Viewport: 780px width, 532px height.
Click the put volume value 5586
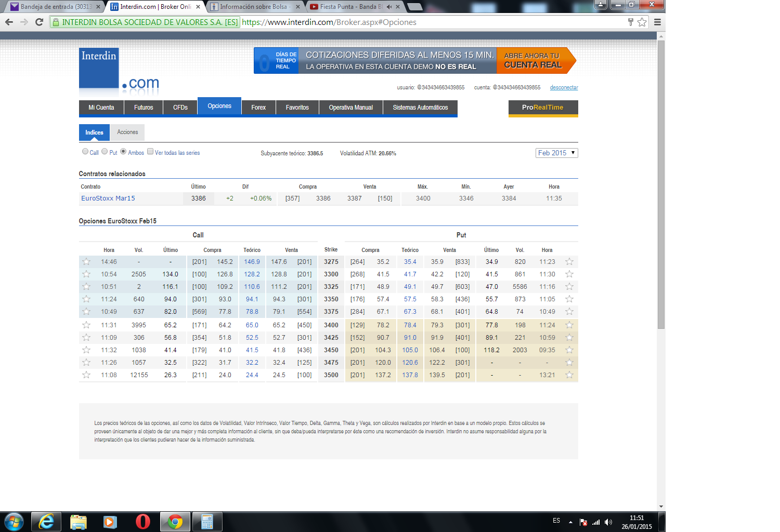click(x=520, y=287)
